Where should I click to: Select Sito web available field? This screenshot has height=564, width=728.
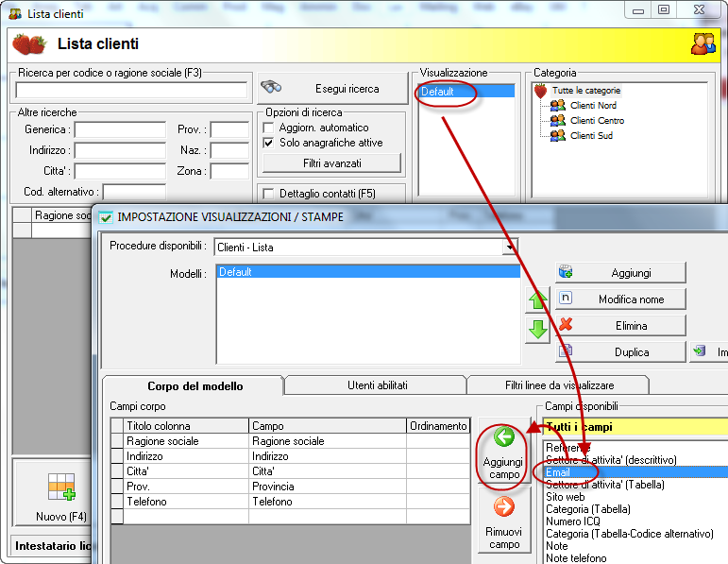(565, 497)
